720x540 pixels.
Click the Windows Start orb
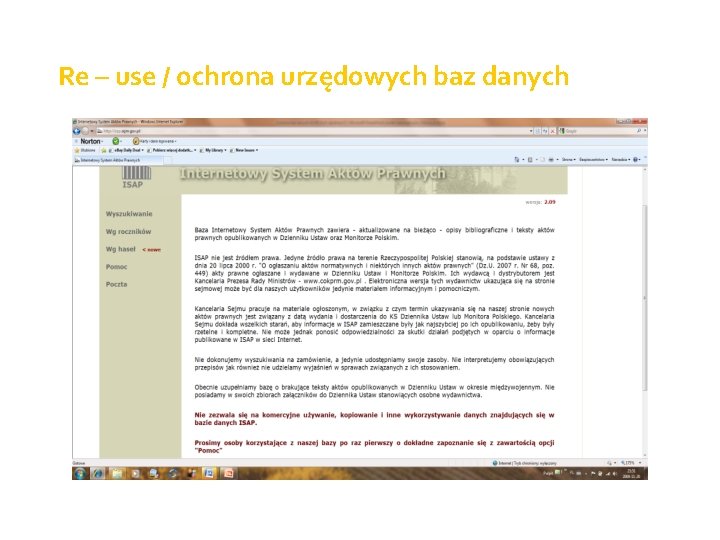pyautogui.click(x=80, y=473)
